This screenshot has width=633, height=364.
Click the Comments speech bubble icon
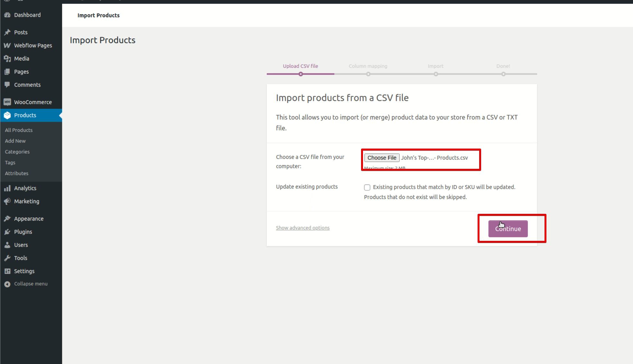point(7,85)
